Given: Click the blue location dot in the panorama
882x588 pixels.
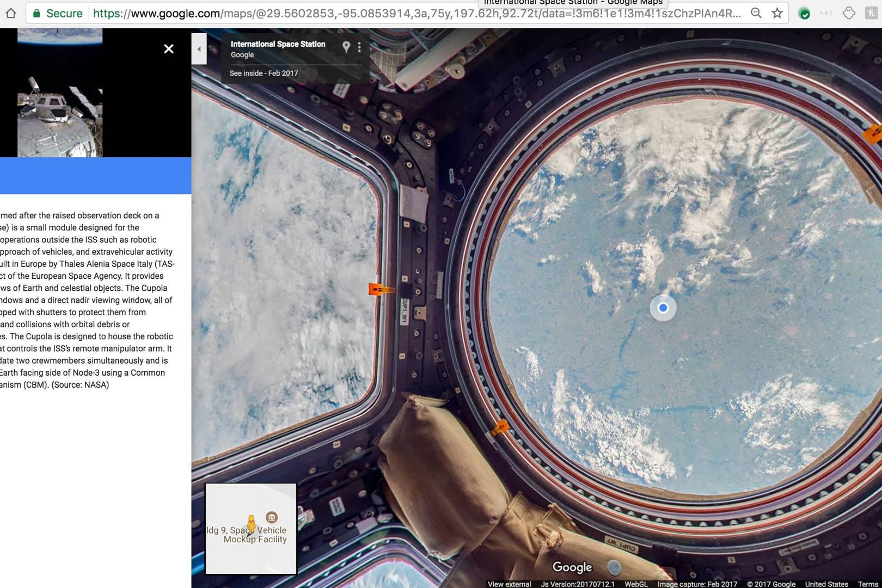Looking at the screenshot, I should click(x=663, y=308).
